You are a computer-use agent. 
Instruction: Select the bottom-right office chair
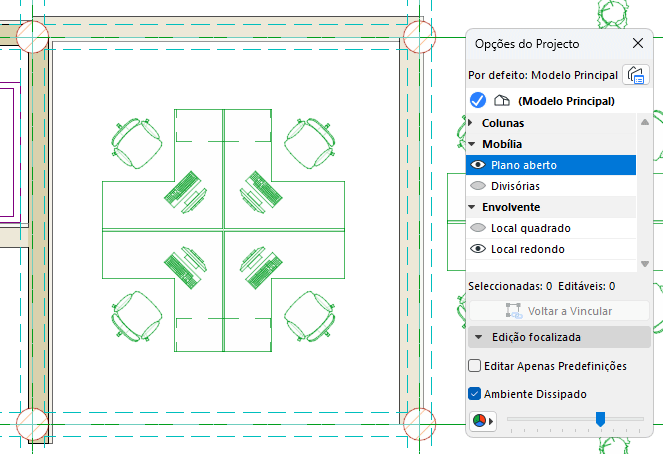[310, 316]
